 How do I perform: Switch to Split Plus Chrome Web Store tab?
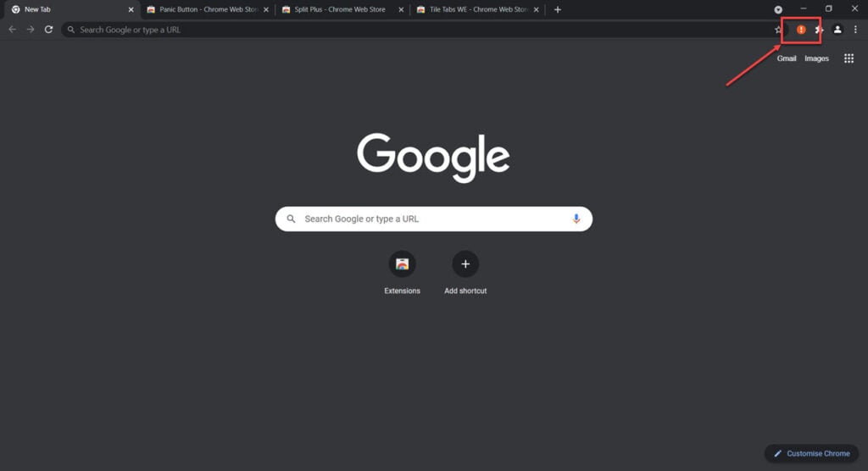342,9
